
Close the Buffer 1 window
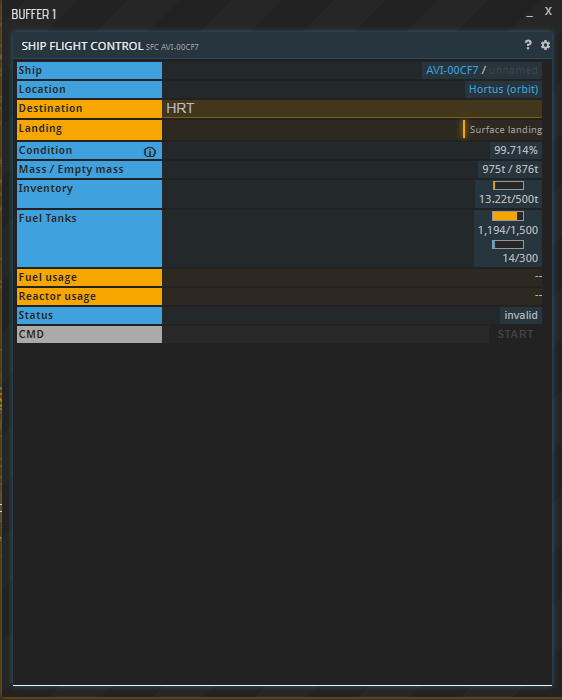pyautogui.click(x=548, y=12)
